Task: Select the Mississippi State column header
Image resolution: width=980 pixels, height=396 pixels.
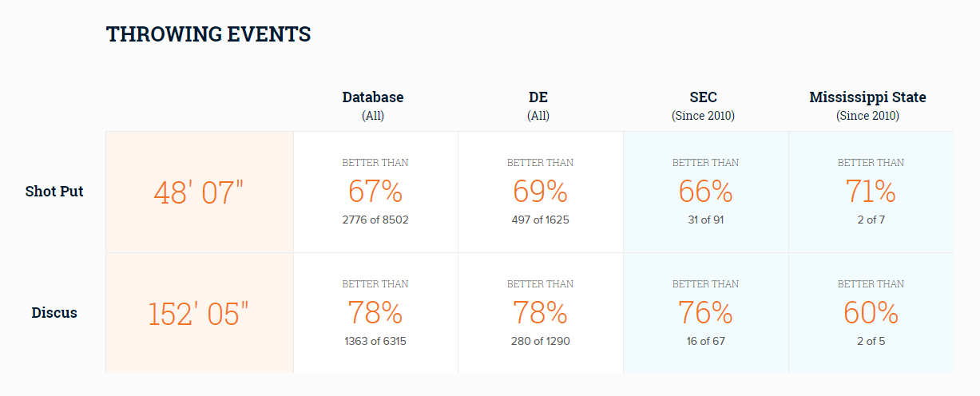Action: (x=867, y=105)
